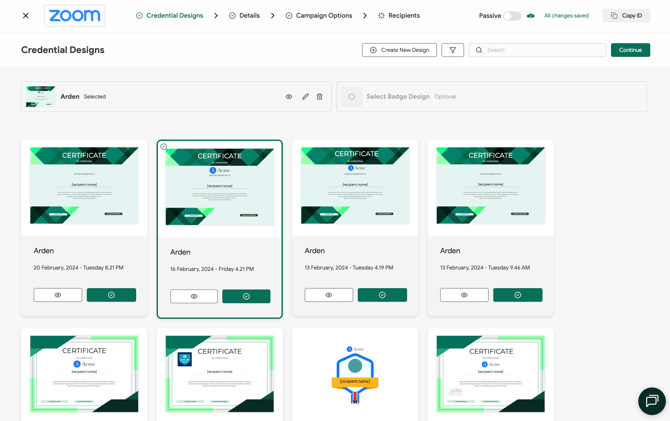670x421 pixels.
Task: Go to the Campaign Options step
Action: (319, 16)
